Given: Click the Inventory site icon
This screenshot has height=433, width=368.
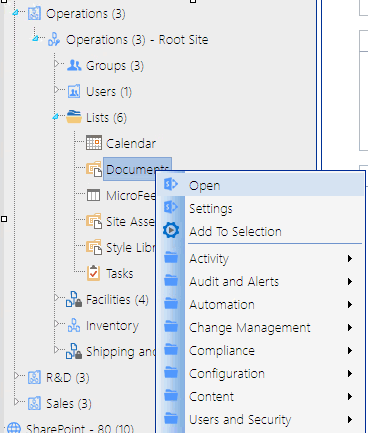Looking at the screenshot, I should tap(74, 325).
